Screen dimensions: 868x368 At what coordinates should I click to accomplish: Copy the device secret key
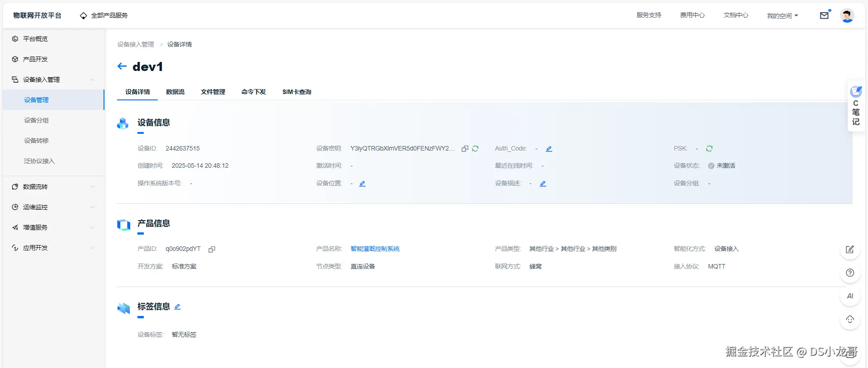465,149
